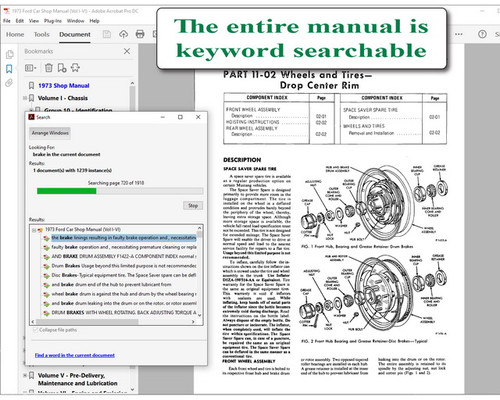500x400 pixels.
Task: Expand Group 10 - Identification bookmark
Action: [31, 110]
